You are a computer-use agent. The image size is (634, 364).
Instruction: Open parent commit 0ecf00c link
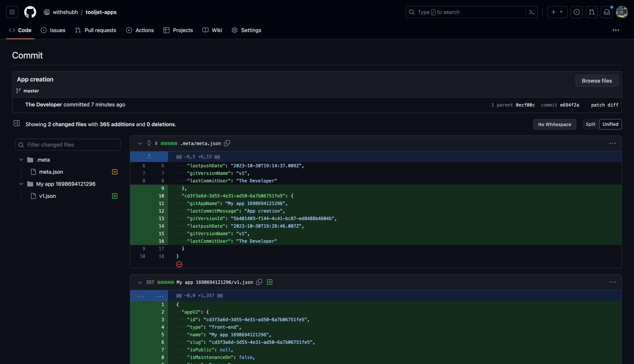coord(525,105)
